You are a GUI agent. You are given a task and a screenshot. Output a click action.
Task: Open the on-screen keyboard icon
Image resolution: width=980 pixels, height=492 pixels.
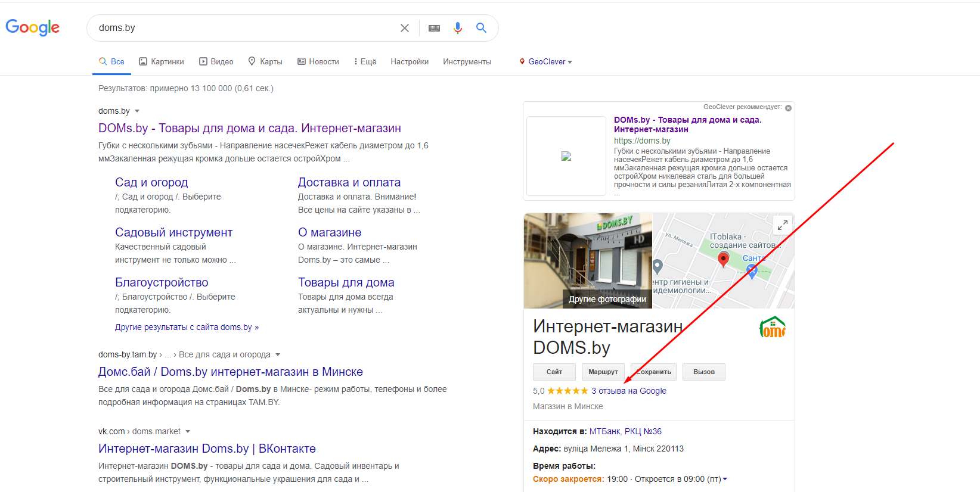434,28
